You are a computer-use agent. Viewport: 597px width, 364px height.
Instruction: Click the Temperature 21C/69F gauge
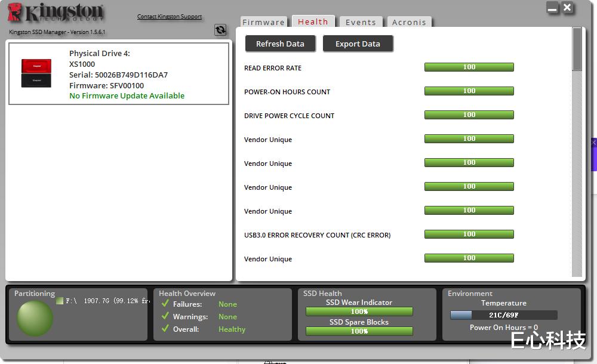(503, 315)
